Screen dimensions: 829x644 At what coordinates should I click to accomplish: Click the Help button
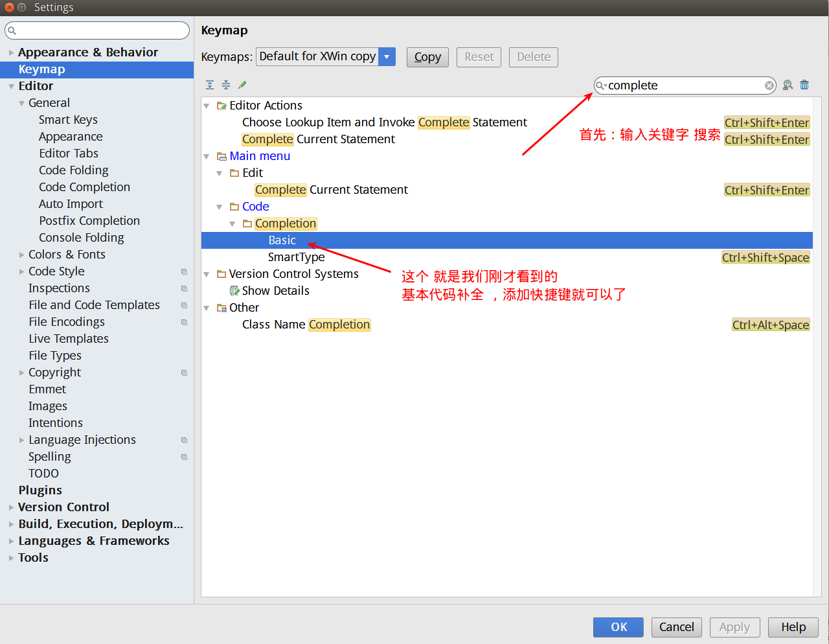(x=793, y=627)
